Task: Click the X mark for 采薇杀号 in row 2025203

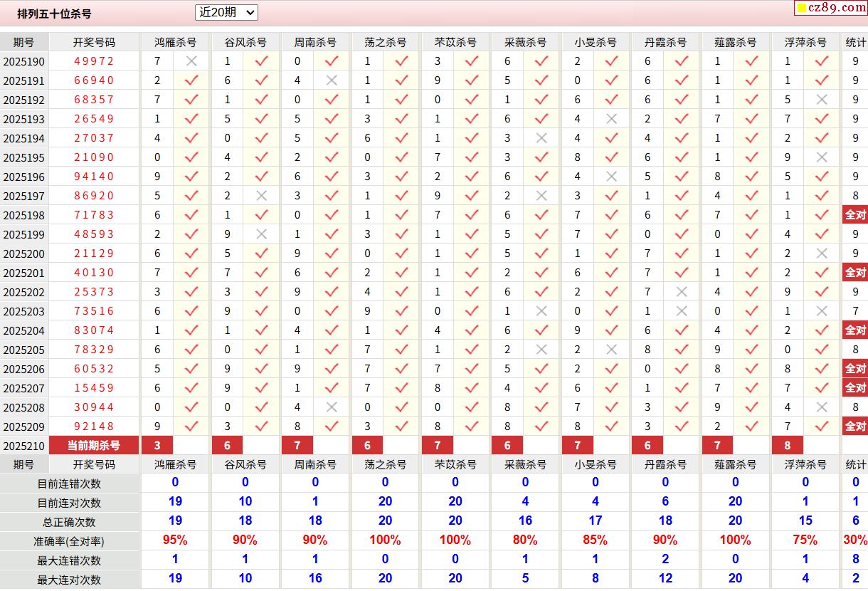Action: pos(541,311)
